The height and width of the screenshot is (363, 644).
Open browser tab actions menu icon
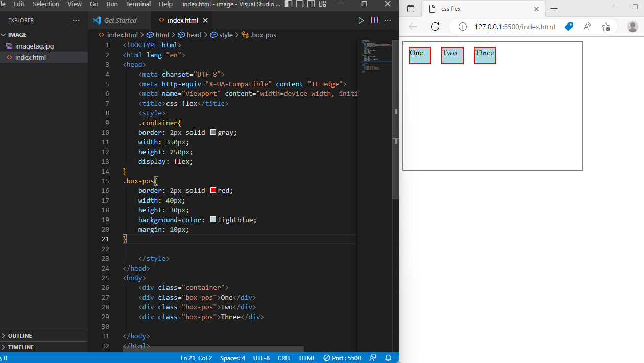tap(411, 9)
